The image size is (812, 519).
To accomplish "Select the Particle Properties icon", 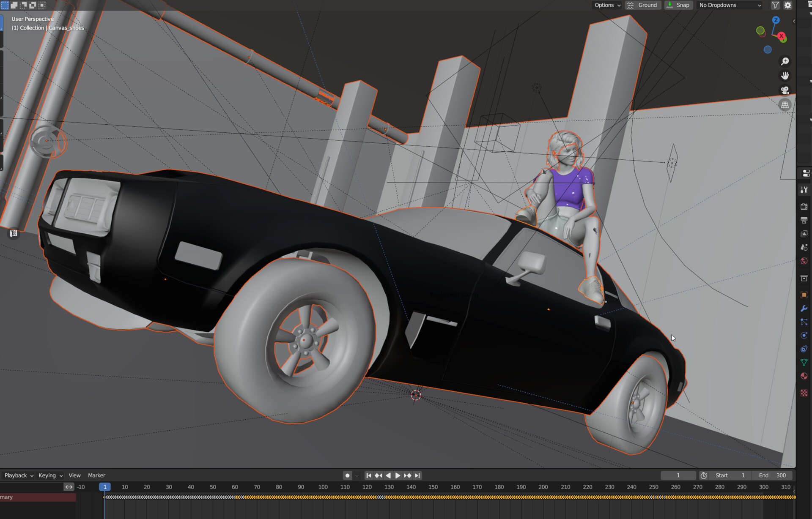I will tap(804, 322).
